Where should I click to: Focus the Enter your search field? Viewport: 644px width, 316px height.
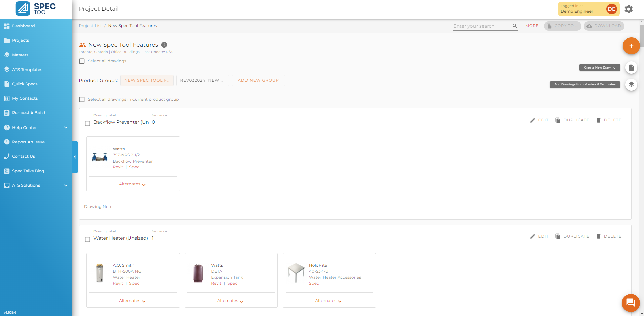482,26
